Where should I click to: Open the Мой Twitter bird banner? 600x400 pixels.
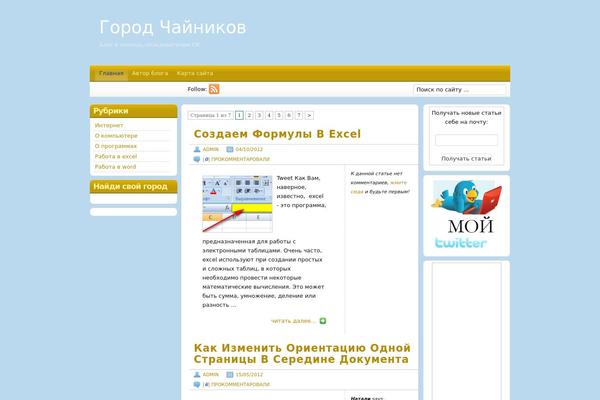466,215
